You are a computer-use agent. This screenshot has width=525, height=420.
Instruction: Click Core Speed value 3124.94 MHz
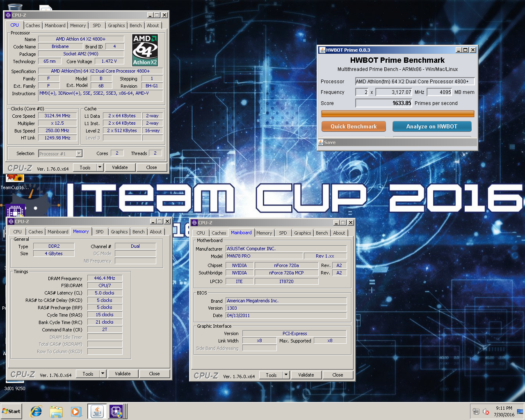click(57, 116)
